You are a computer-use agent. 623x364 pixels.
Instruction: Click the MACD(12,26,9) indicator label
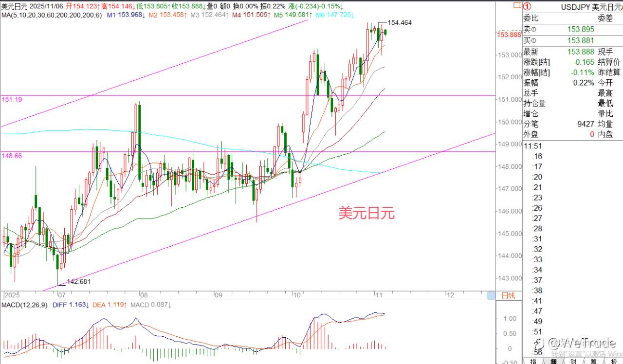pos(25,305)
